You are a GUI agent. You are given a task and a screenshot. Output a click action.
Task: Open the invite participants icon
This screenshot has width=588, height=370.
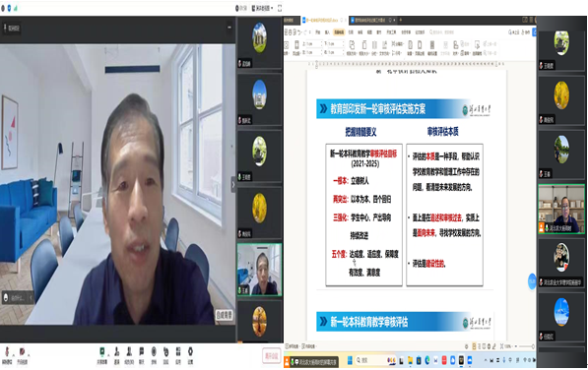pyautogui.click(x=117, y=353)
